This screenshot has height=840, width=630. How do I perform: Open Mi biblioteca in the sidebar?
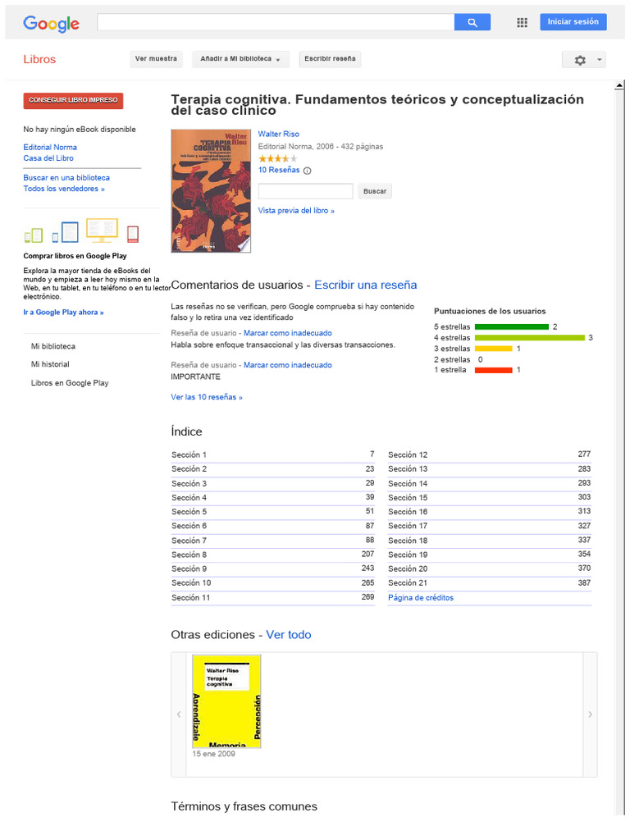click(x=53, y=347)
